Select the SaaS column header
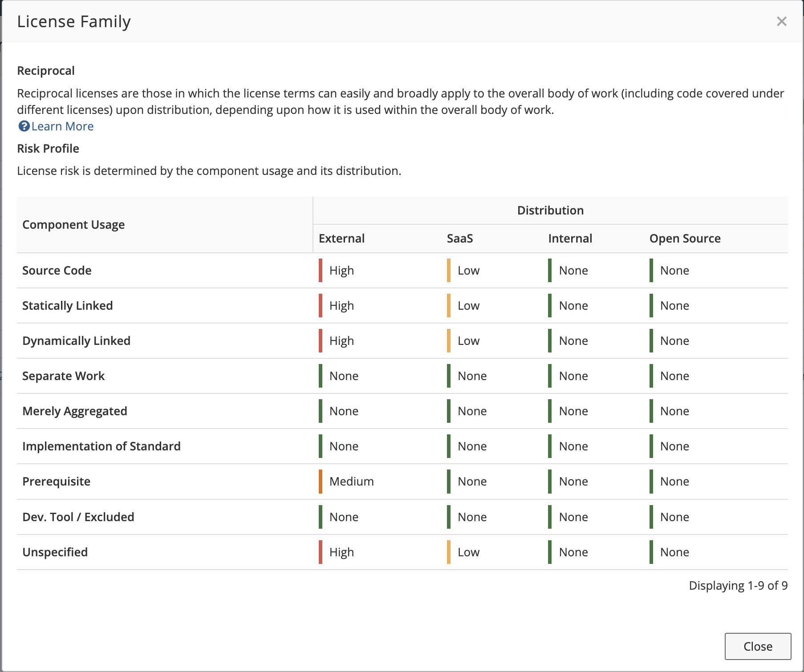Screen dimensions: 804x672 pos(459,239)
